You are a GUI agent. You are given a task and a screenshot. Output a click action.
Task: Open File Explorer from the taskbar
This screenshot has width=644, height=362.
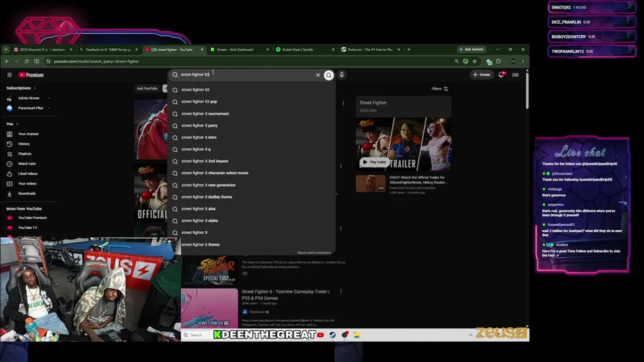click(x=356, y=335)
